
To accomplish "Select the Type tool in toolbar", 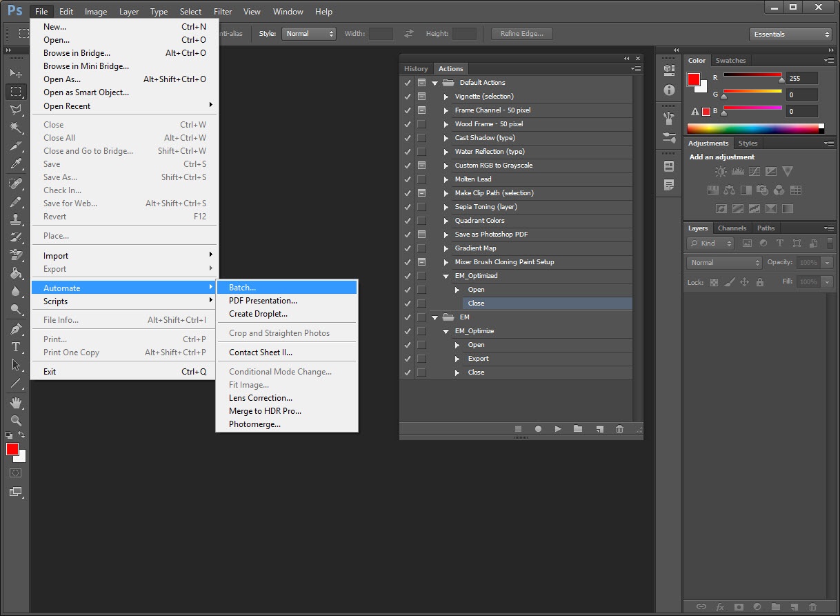I will (16, 347).
